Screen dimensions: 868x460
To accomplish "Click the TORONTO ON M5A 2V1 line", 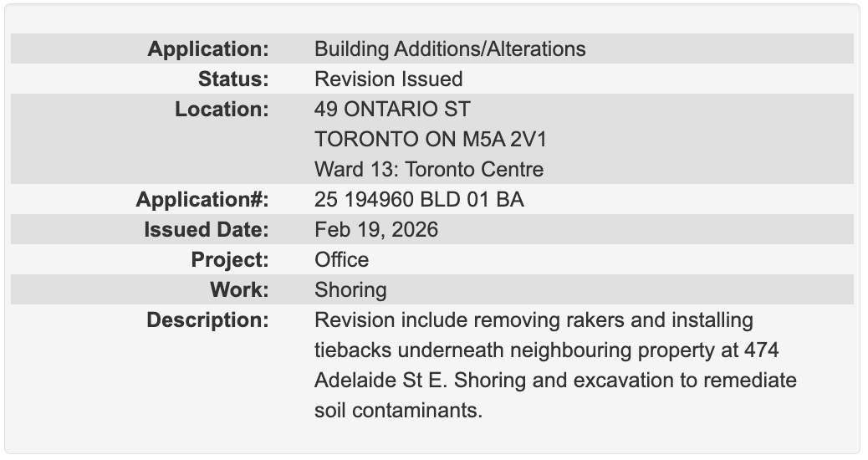I will pyautogui.click(x=431, y=140).
